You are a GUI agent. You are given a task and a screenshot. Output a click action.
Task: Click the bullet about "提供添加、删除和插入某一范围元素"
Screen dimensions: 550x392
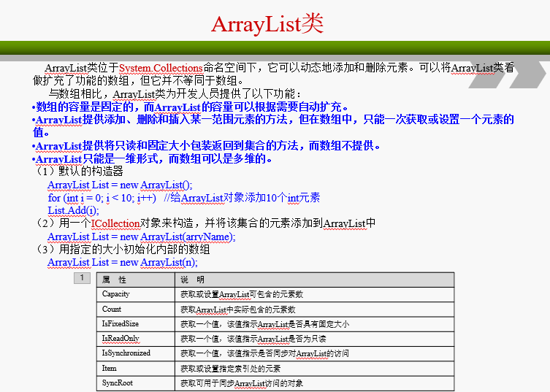pyautogui.click(x=273, y=126)
